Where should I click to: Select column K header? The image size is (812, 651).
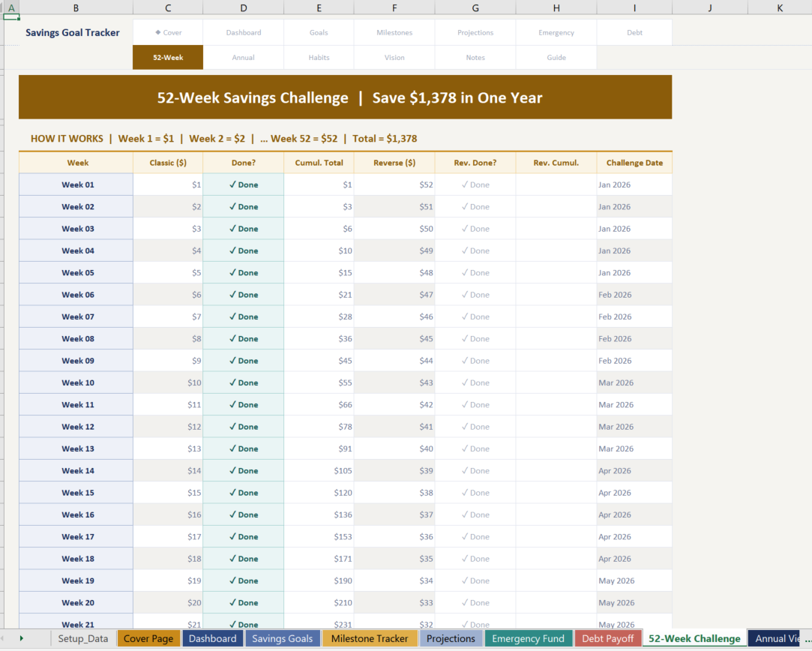(779, 7)
